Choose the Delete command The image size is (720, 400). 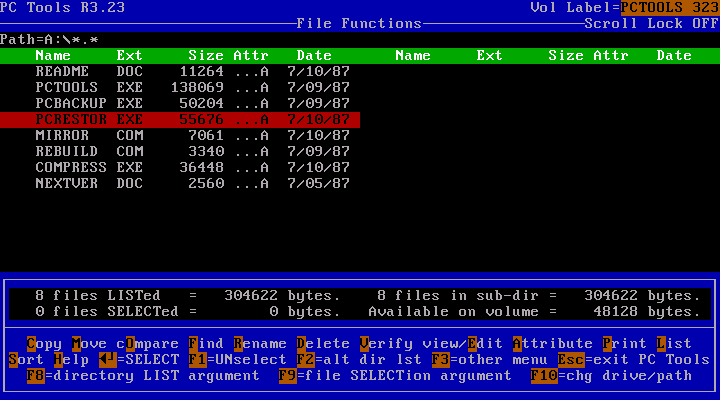(323, 344)
